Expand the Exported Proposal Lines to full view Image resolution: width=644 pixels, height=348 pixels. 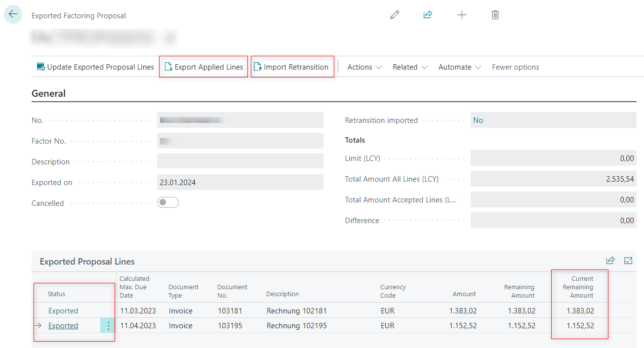click(x=628, y=261)
